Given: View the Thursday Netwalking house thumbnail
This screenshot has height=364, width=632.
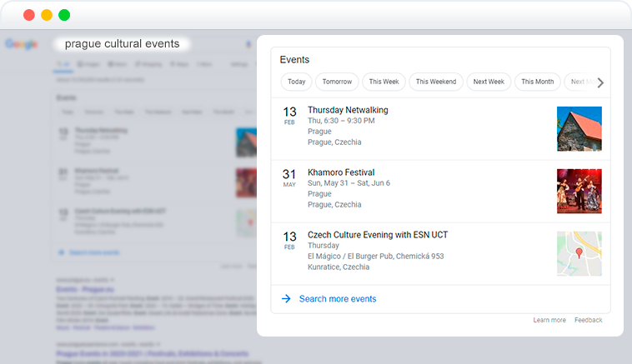Looking at the screenshot, I should click(x=579, y=129).
